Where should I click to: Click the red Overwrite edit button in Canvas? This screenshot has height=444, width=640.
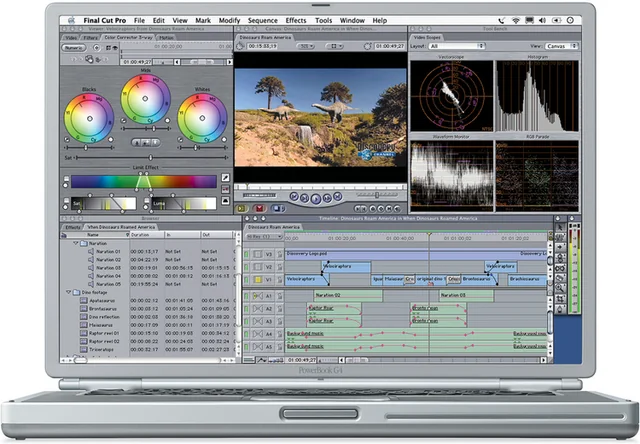tap(259, 209)
